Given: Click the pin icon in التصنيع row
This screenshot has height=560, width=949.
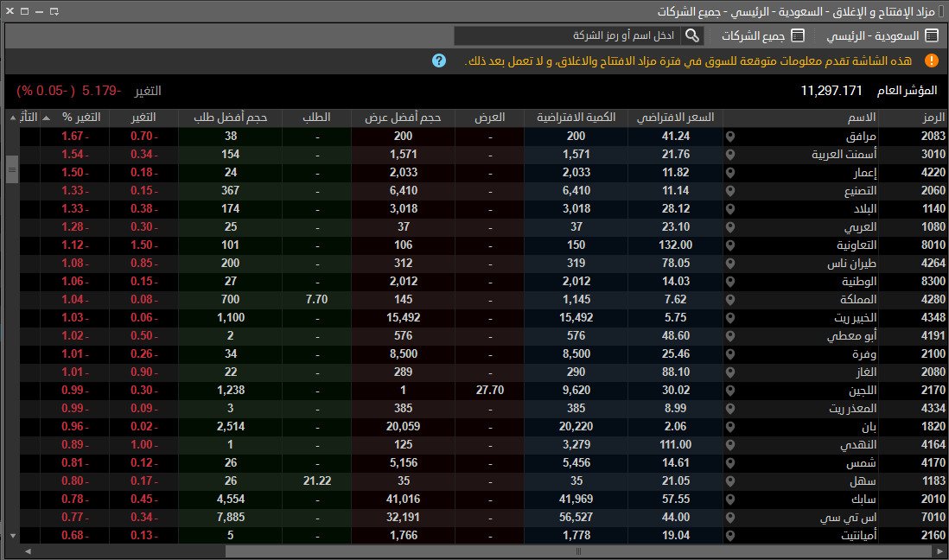Looking at the screenshot, I should tap(730, 191).
